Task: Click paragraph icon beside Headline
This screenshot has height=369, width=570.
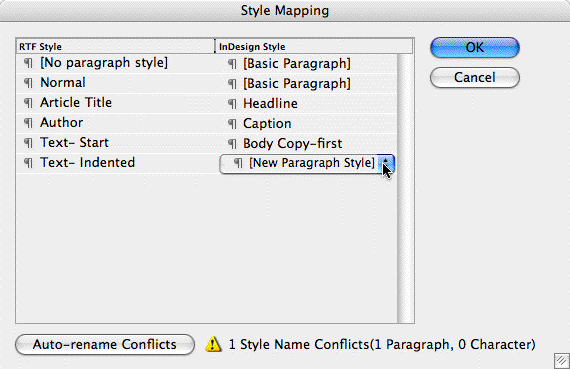Action: pyautogui.click(x=232, y=104)
